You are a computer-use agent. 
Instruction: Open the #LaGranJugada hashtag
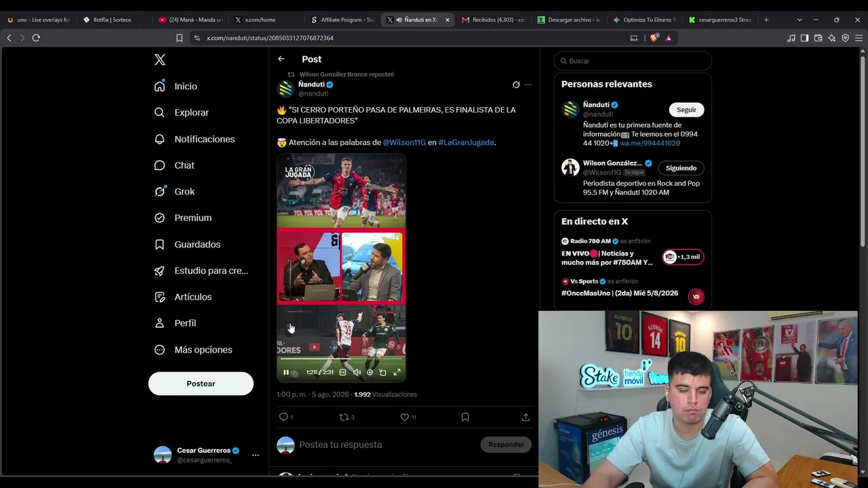[466, 142]
